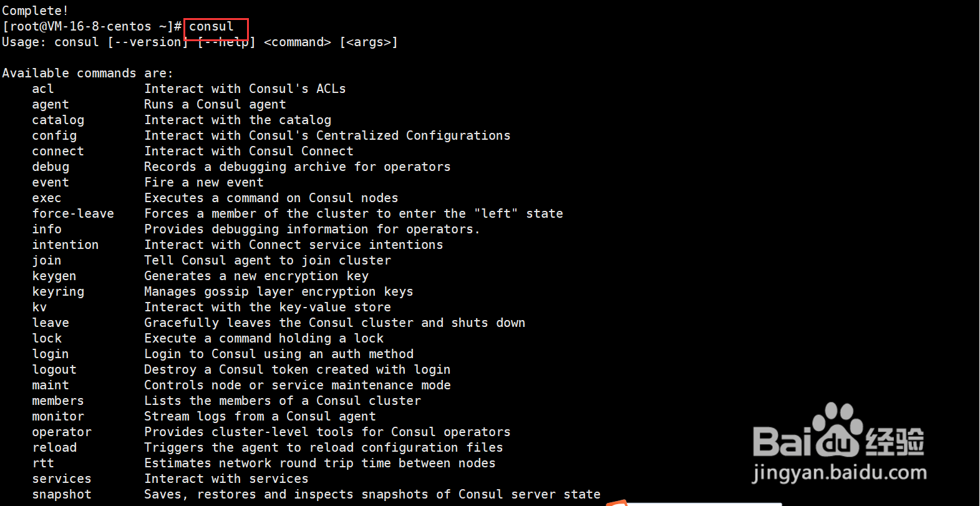Click the Baidu paw logo icon
Screen dimensions: 980x506
(x=839, y=430)
